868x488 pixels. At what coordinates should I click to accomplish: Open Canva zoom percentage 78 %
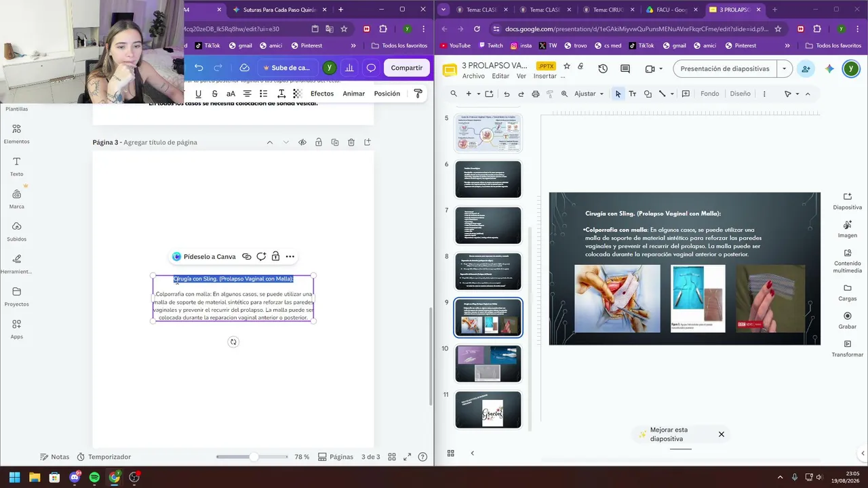click(x=302, y=457)
